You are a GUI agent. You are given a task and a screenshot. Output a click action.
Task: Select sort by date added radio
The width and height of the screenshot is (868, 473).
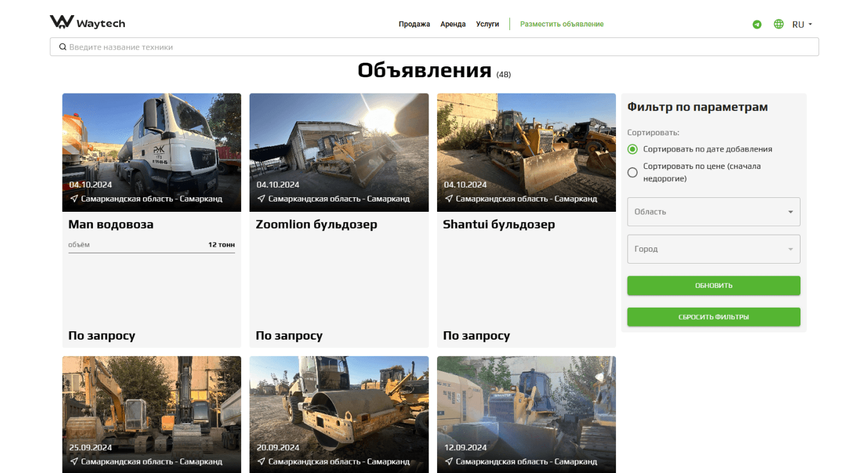click(x=632, y=149)
